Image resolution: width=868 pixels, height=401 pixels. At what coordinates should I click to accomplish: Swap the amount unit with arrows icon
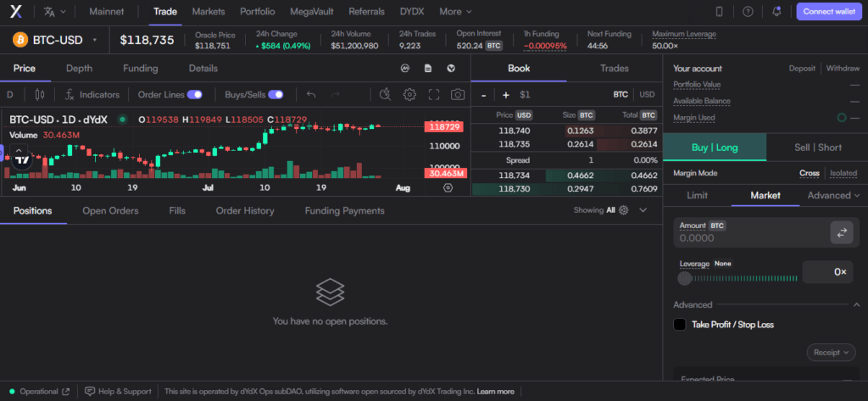(842, 232)
